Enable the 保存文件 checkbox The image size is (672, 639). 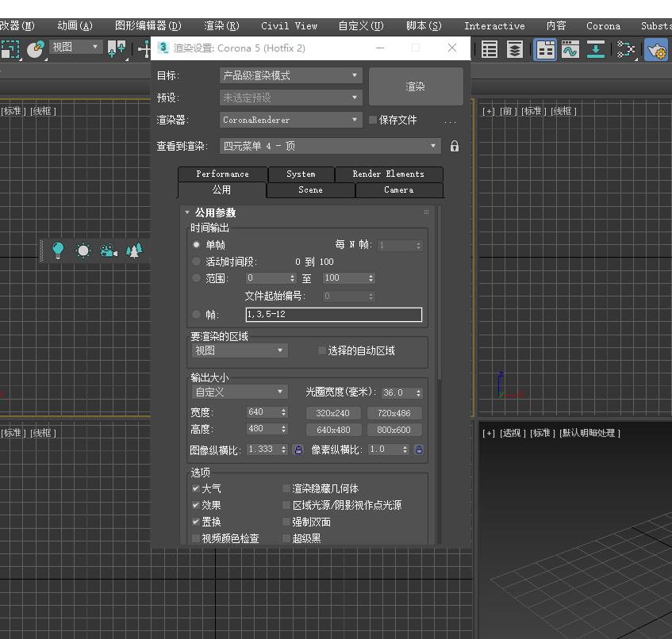[373, 120]
